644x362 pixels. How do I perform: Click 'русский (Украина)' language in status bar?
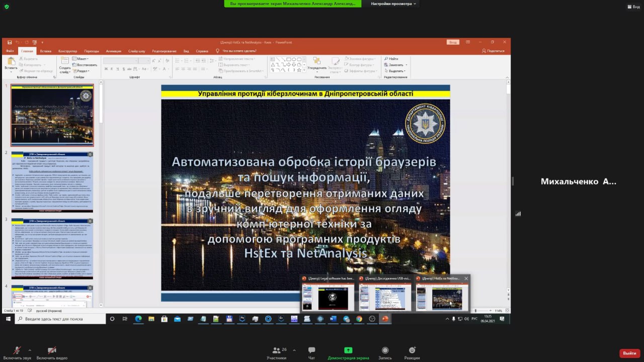coord(49,311)
